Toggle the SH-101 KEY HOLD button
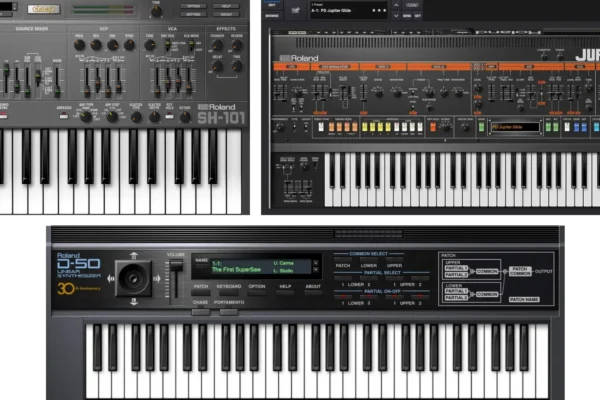The image size is (600, 400). click(169, 116)
